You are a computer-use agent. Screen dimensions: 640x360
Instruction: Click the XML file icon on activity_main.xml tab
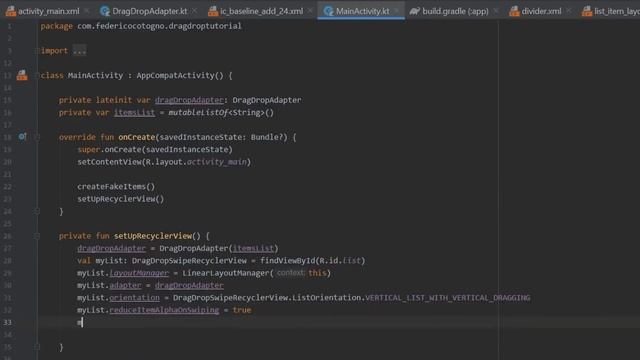pos(11,11)
